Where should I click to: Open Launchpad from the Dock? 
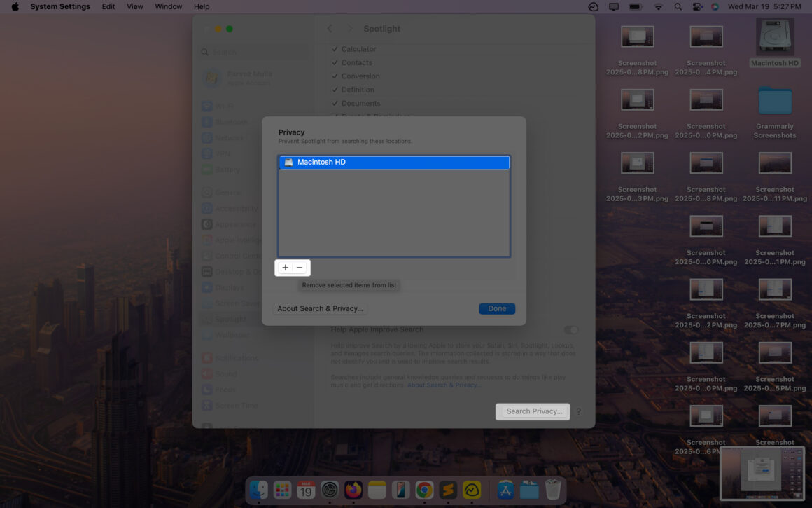coord(282,490)
